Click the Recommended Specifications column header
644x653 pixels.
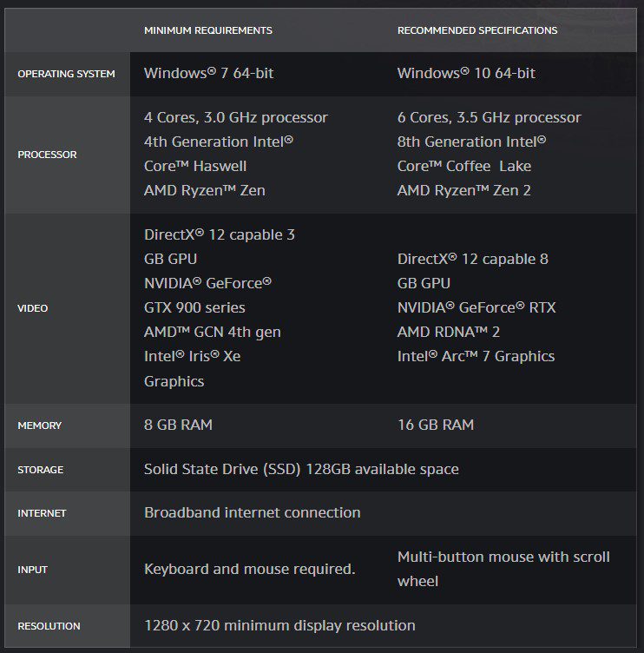click(477, 30)
